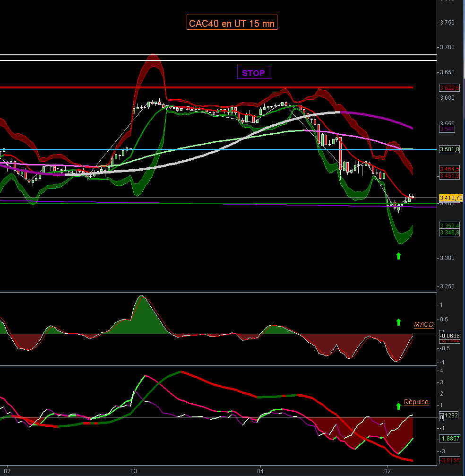Click the red 3 464,5 price tag
The image size is (465, 476).
tap(449, 169)
